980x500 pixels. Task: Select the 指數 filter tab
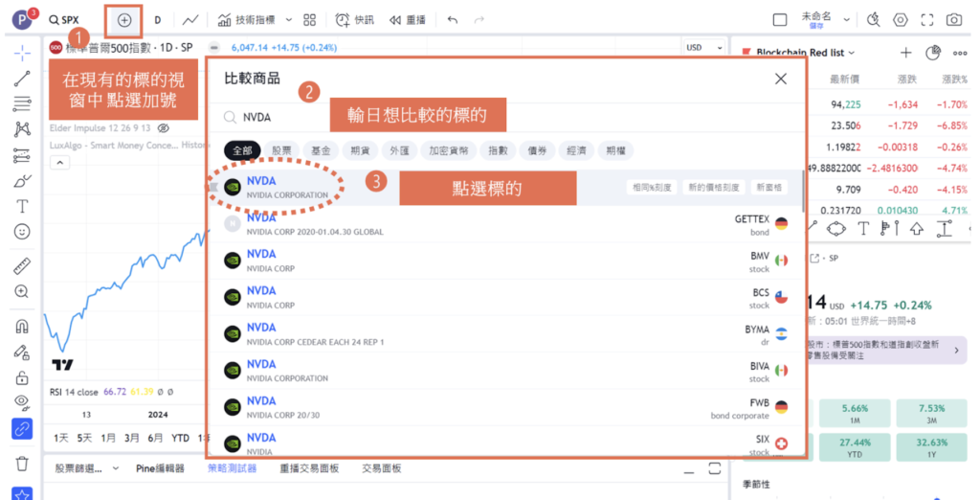tap(498, 150)
